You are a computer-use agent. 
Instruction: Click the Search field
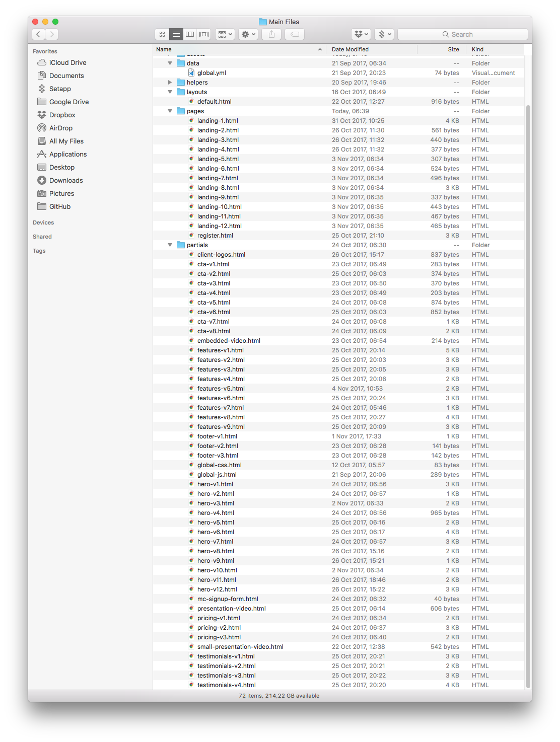463,34
